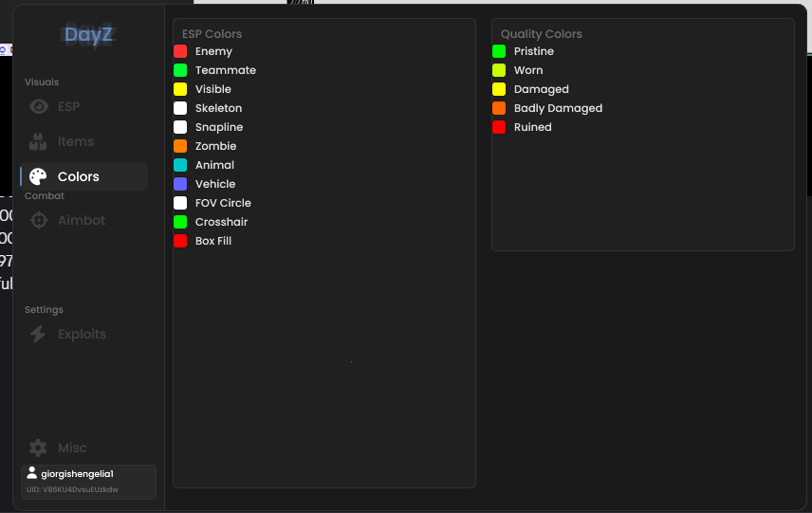Image resolution: width=812 pixels, height=513 pixels.
Task: Click the ESP Colors panel heading
Action: [x=212, y=34]
